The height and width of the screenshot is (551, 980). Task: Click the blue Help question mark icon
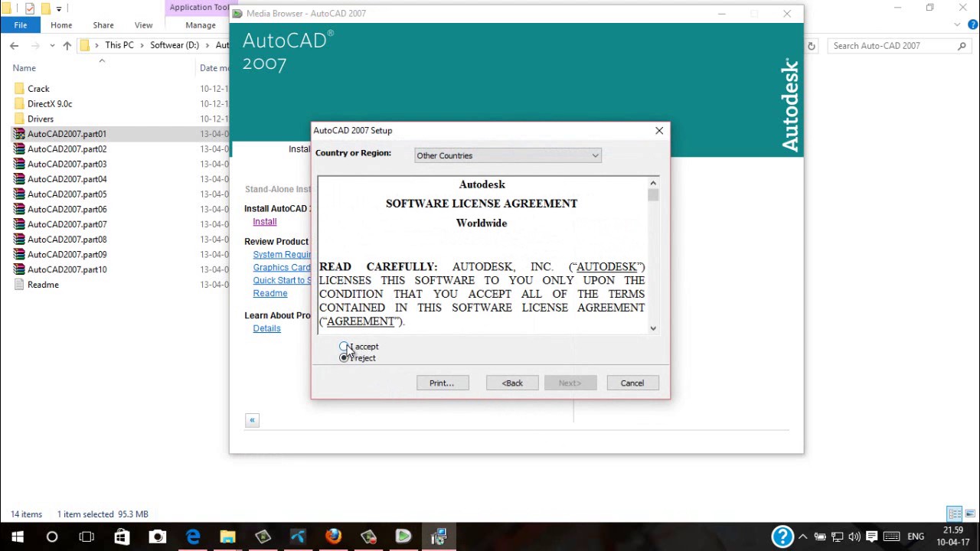click(782, 536)
